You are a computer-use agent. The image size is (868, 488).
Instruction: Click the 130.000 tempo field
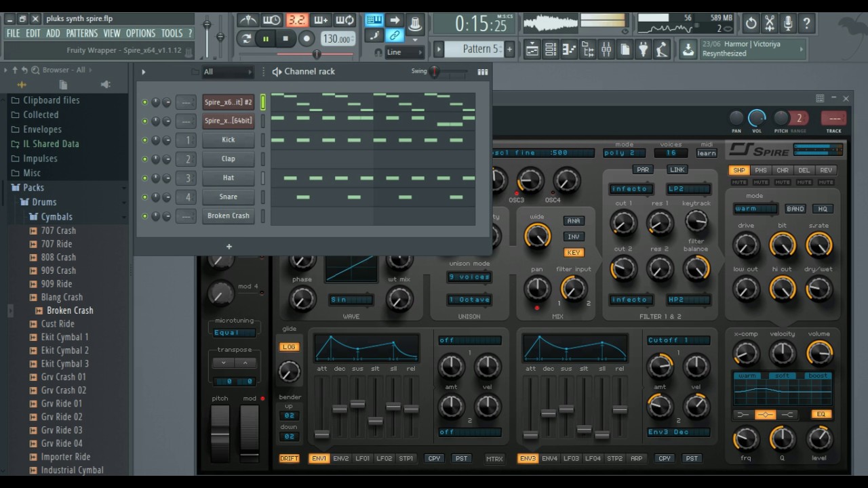[337, 39]
